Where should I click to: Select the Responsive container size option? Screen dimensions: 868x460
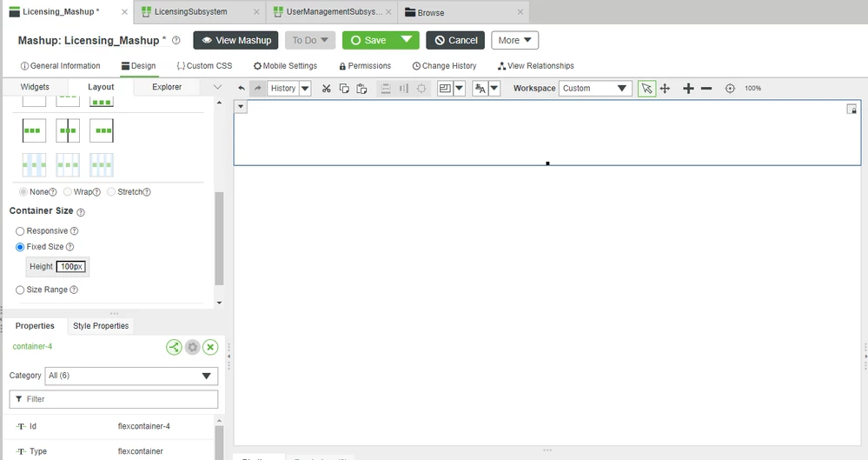(20, 231)
